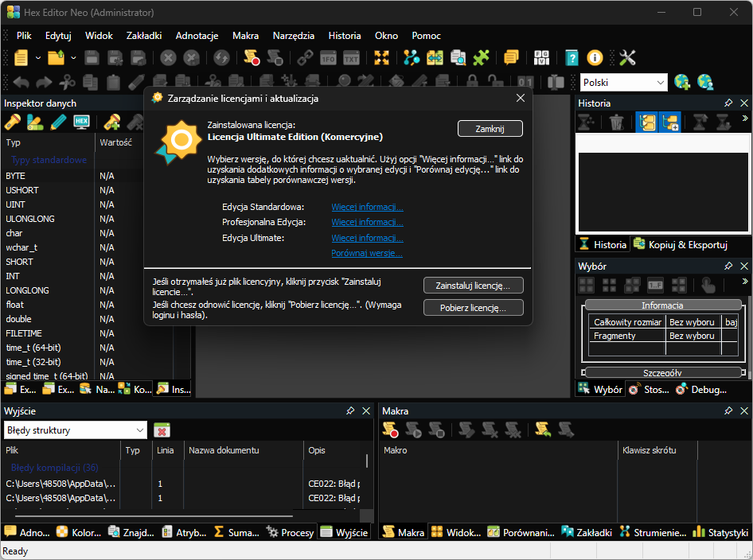Open the Porównaj wersje link
Viewport: 753px width, 560px height.
tap(367, 253)
